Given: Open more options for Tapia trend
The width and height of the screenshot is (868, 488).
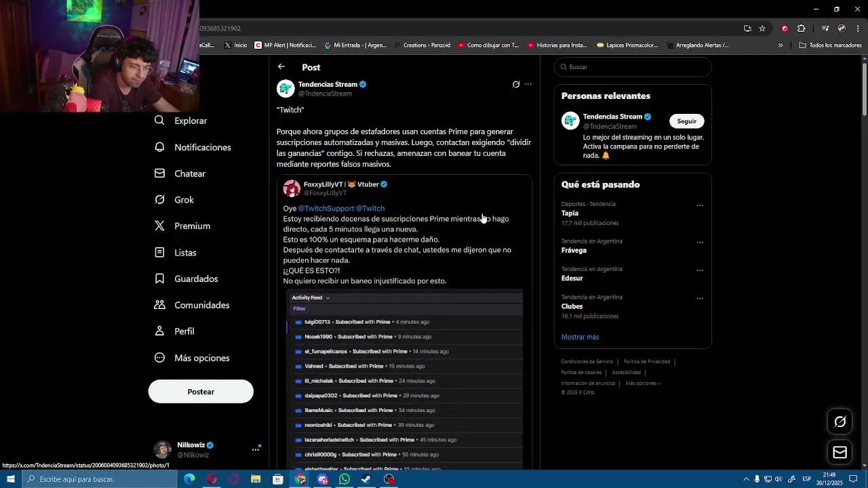Looking at the screenshot, I should (x=700, y=205).
